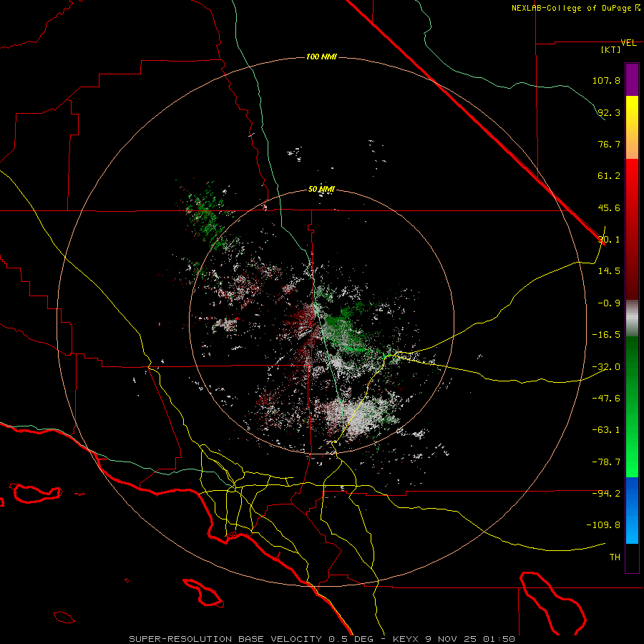Click the -94.2 value on velocity scale

tap(606, 493)
